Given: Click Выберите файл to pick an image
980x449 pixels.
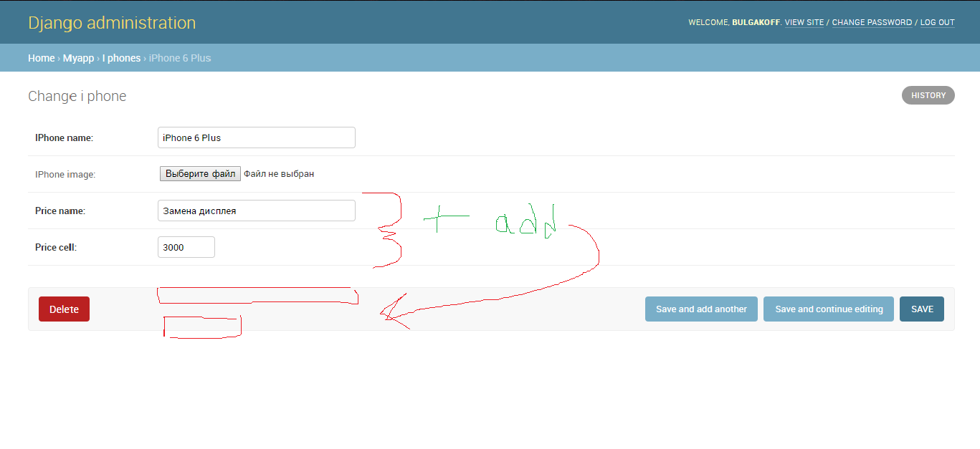Looking at the screenshot, I should (200, 173).
